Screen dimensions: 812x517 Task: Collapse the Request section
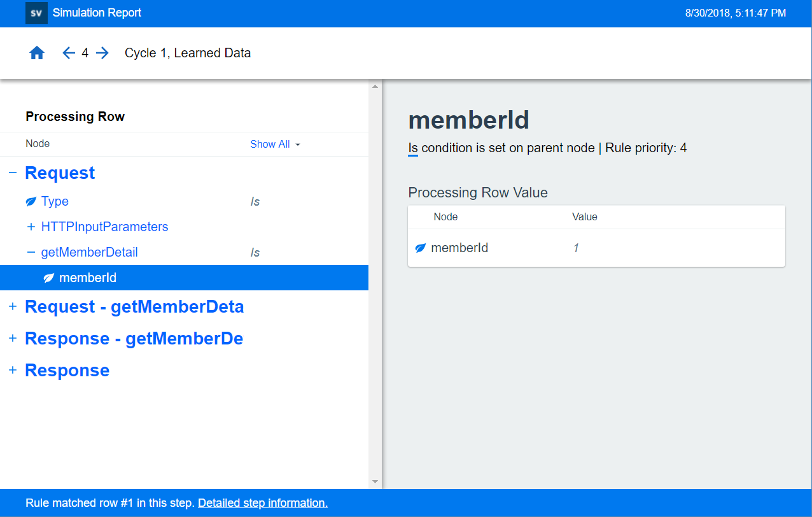point(13,173)
